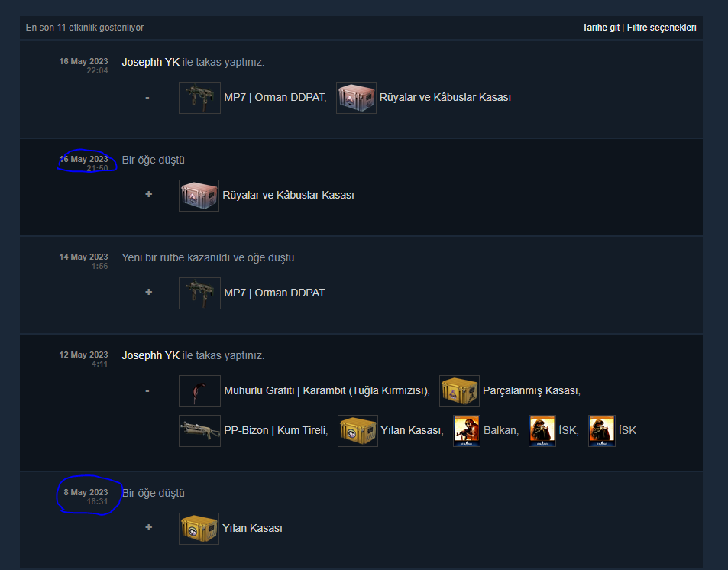Click the Balkan trading card thumbnail
This screenshot has height=570, width=728.
[467, 431]
